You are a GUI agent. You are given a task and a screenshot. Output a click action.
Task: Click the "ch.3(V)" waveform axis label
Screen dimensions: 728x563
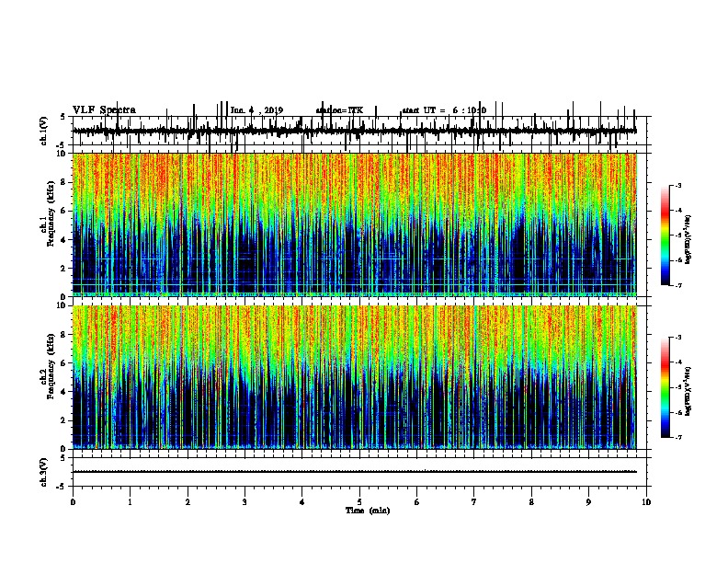click(x=44, y=473)
